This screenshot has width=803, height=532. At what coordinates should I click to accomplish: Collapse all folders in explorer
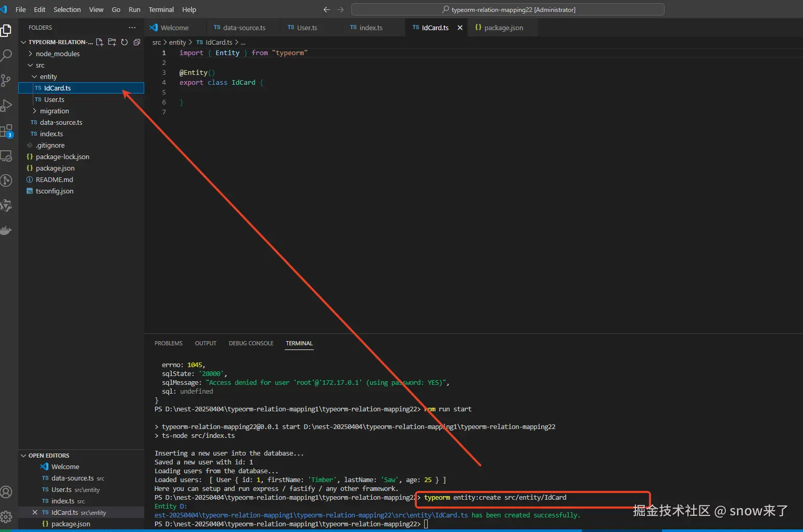point(137,42)
